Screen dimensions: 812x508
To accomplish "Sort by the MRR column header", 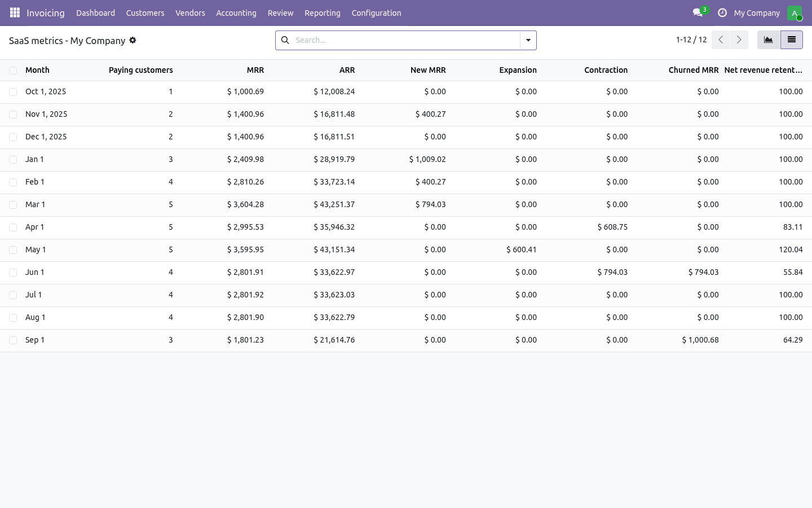I will [255, 70].
